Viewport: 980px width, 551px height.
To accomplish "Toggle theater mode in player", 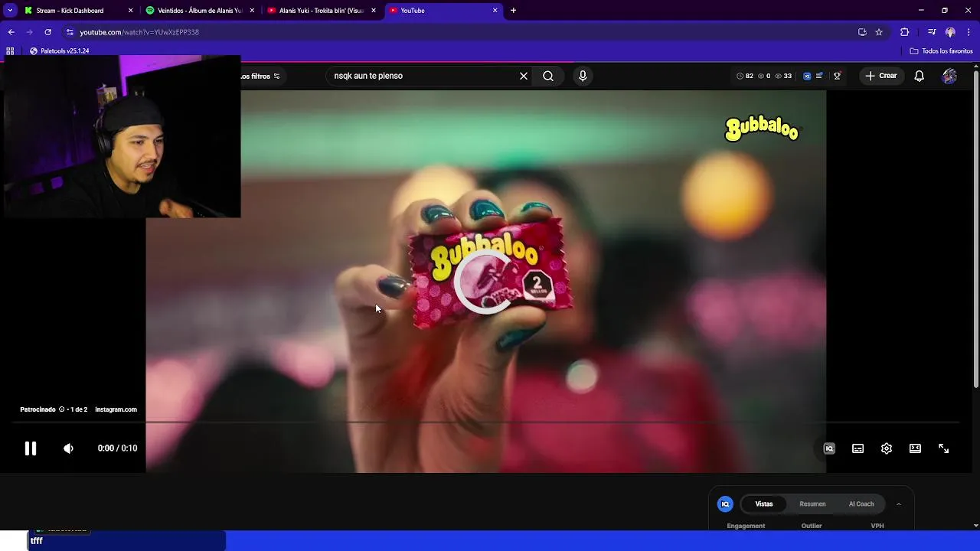I will pos(915,448).
